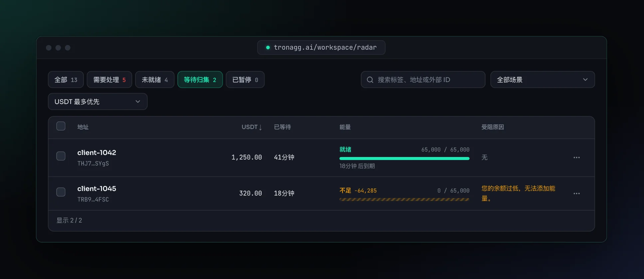Image resolution: width=644 pixels, height=279 pixels.
Task: Click the 您的余额过低 blocked reason text
Action: 518,193
